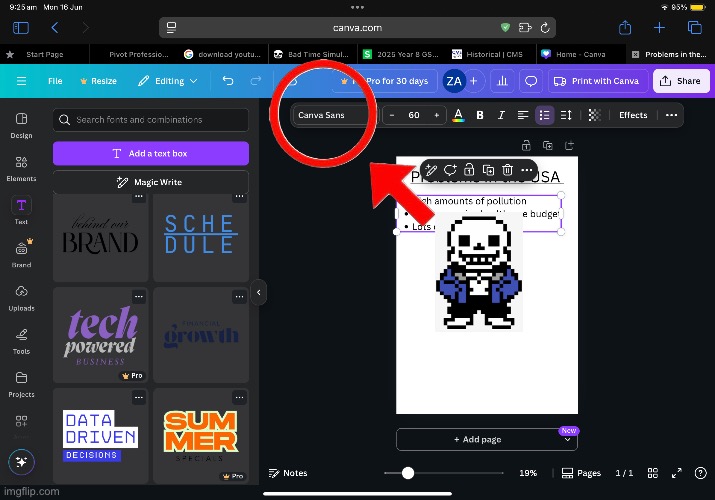The width and height of the screenshot is (715, 500).
Task: Change text alignment
Action: tap(523, 115)
